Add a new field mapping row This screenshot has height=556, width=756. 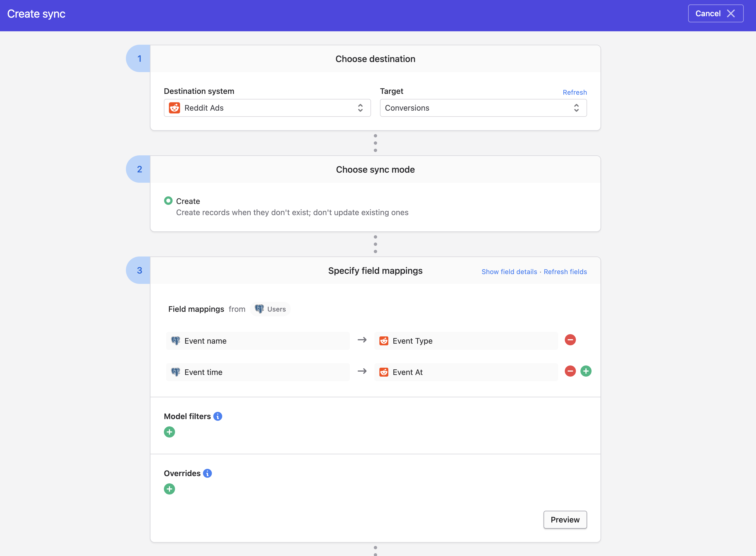click(x=586, y=371)
